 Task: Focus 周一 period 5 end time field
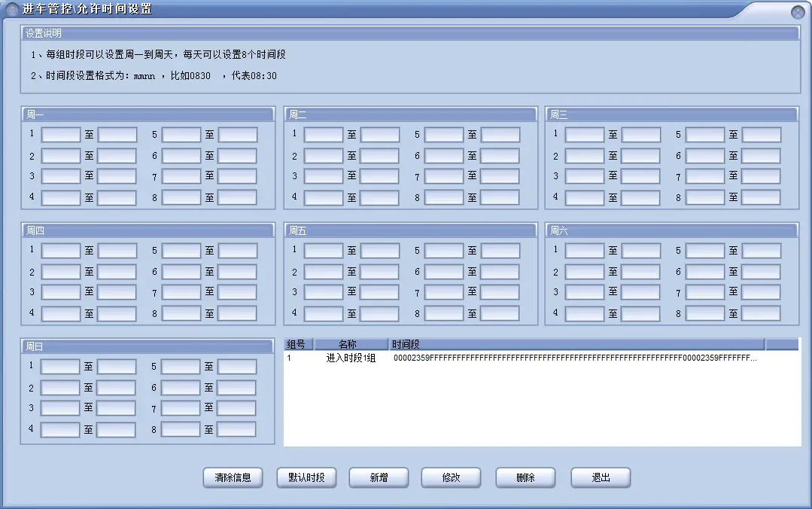[x=238, y=135]
